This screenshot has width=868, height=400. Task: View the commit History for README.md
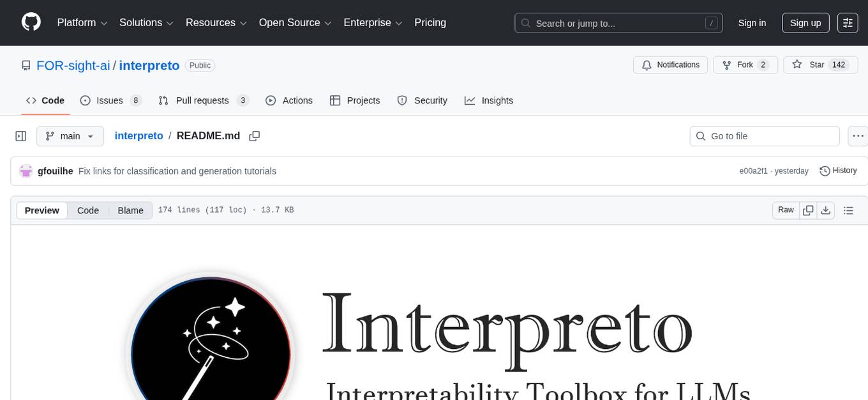[838, 171]
